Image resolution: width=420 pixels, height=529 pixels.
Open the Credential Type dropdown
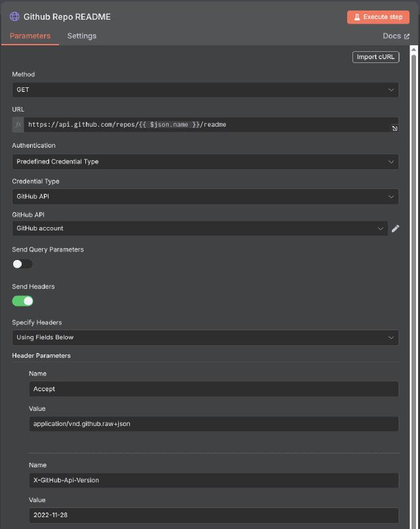click(x=205, y=196)
